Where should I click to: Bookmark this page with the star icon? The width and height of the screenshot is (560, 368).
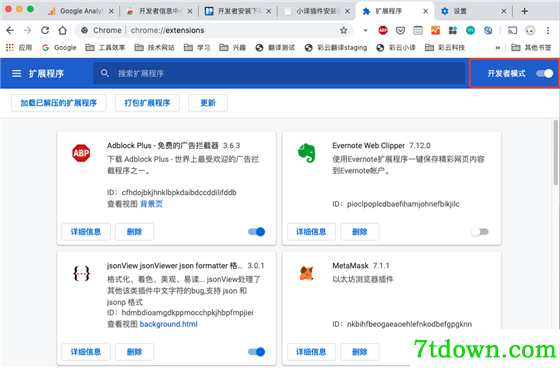(344, 30)
